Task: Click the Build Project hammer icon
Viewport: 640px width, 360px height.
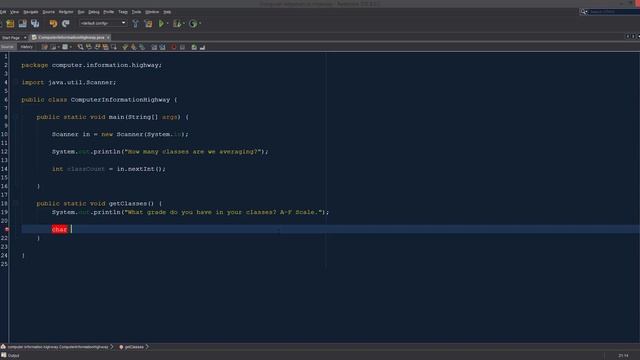Action: point(135,23)
